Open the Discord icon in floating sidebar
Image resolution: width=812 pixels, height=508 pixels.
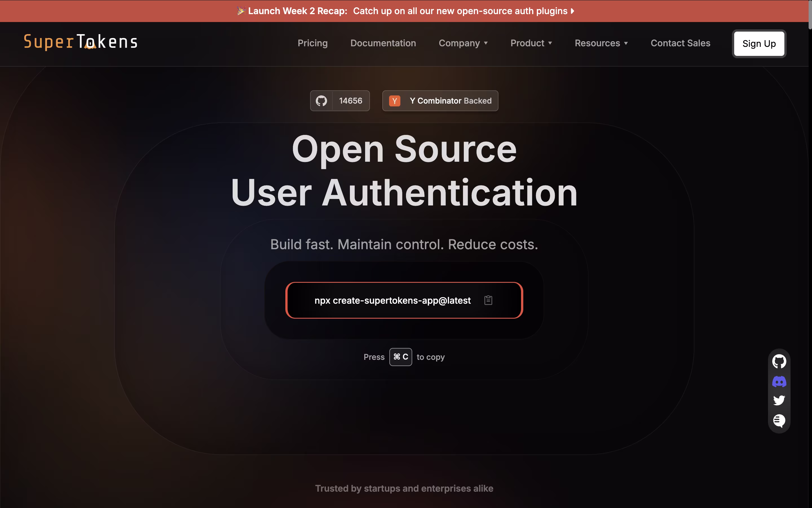(779, 381)
